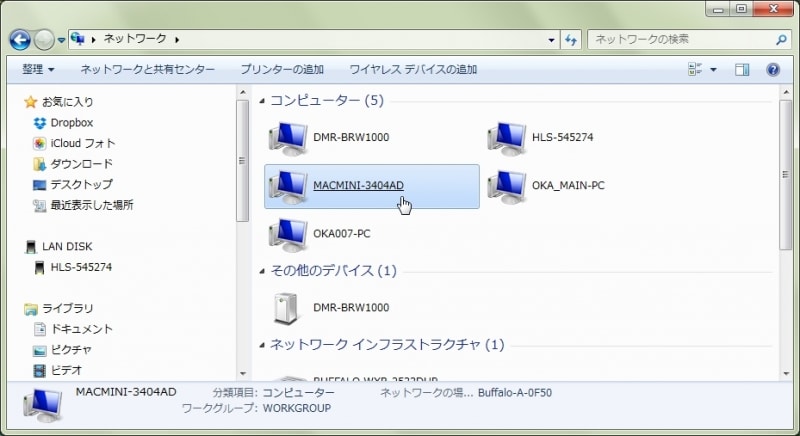The image size is (800, 436).
Task: Collapse the コンピューター (5) group
Action: (x=262, y=101)
